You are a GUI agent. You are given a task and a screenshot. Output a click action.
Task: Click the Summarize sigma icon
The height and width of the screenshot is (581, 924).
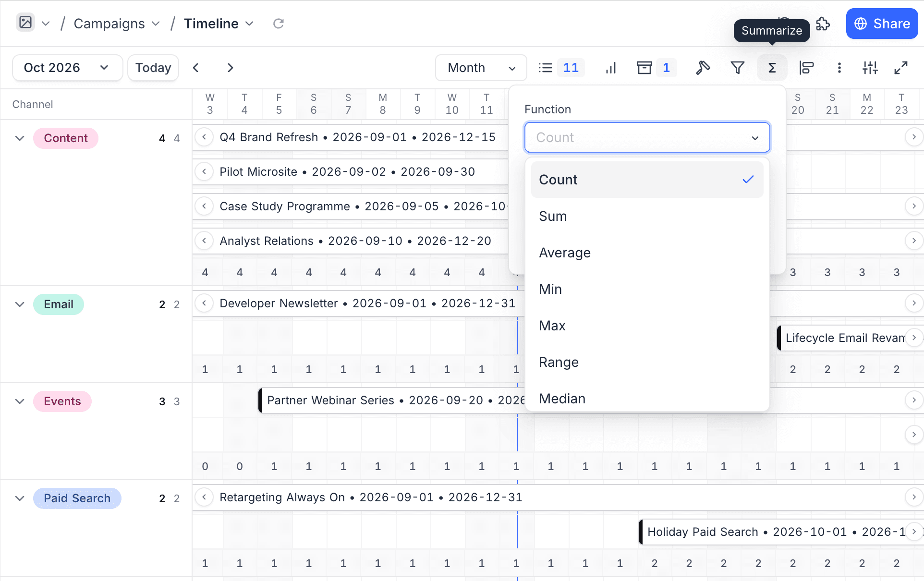tap(772, 68)
